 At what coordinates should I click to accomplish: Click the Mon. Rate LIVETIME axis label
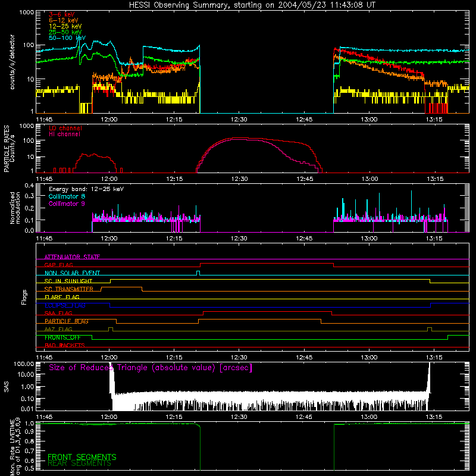coord(15,447)
